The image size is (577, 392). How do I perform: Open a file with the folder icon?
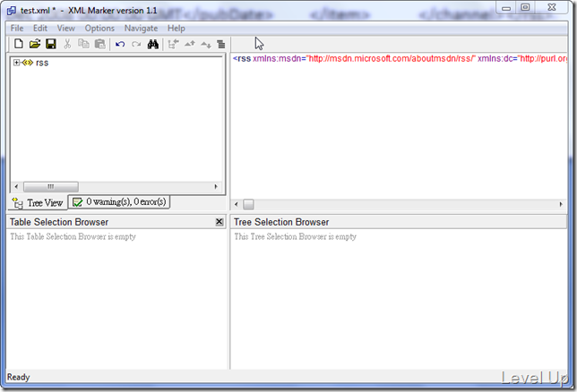pyautogui.click(x=35, y=44)
